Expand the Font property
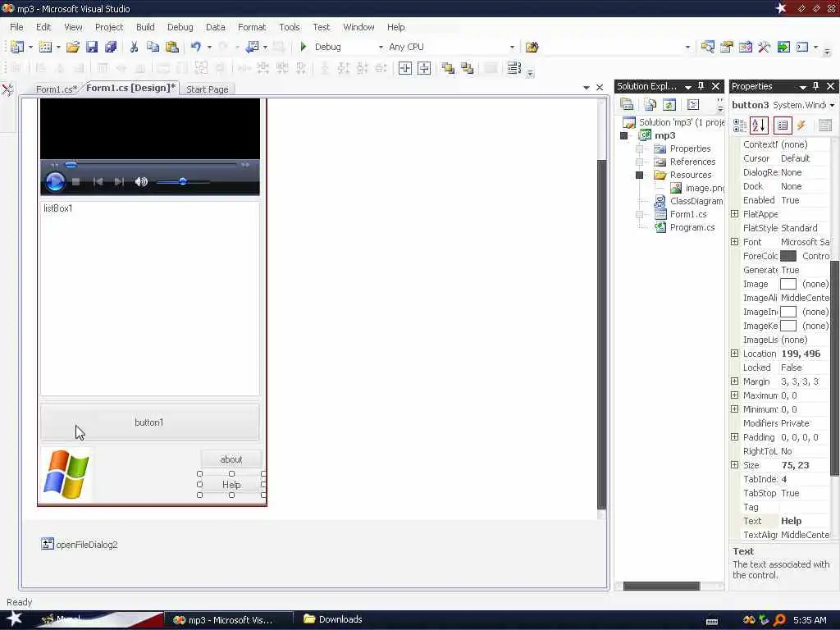 click(x=734, y=242)
